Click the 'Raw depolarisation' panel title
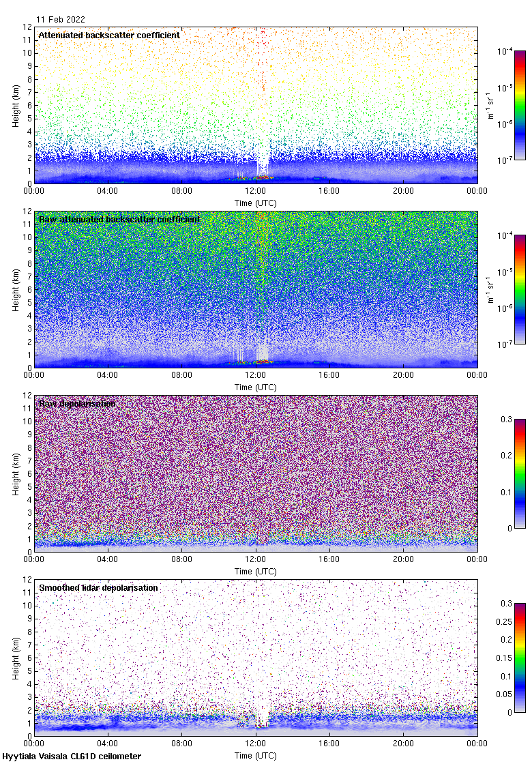This screenshot has height=764, width=532. (x=77, y=403)
